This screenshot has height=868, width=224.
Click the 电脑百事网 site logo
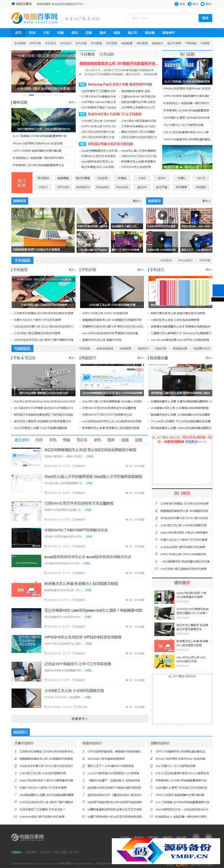click(34, 18)
